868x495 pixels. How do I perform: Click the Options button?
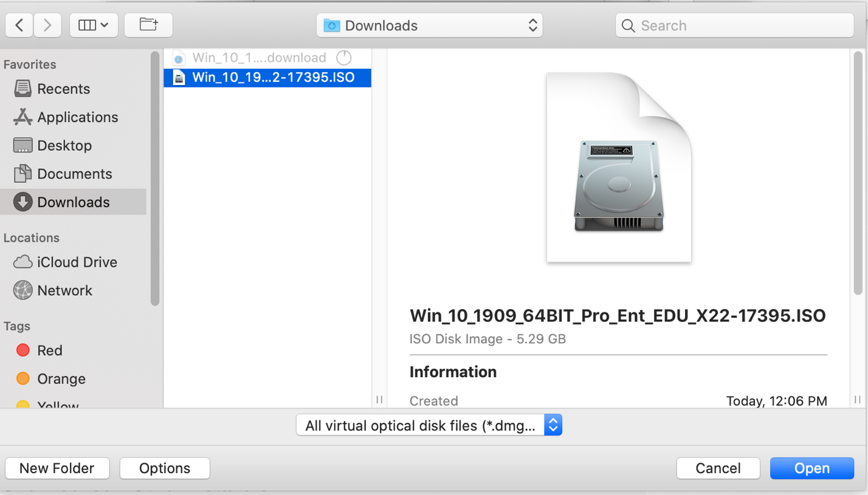coord(165,468)
